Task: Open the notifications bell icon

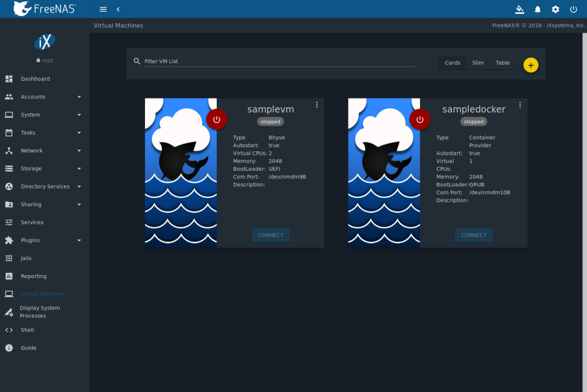Action: click(x=538, y=9)
